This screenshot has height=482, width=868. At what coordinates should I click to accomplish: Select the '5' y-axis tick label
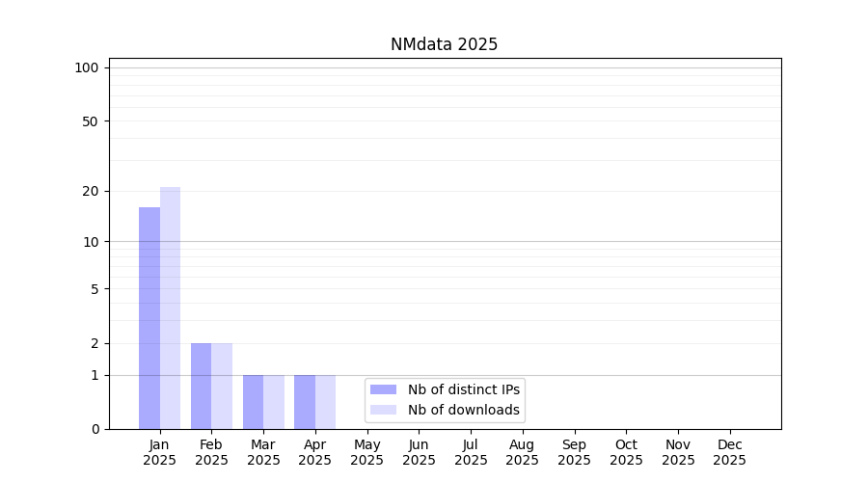tap(95, 288)
